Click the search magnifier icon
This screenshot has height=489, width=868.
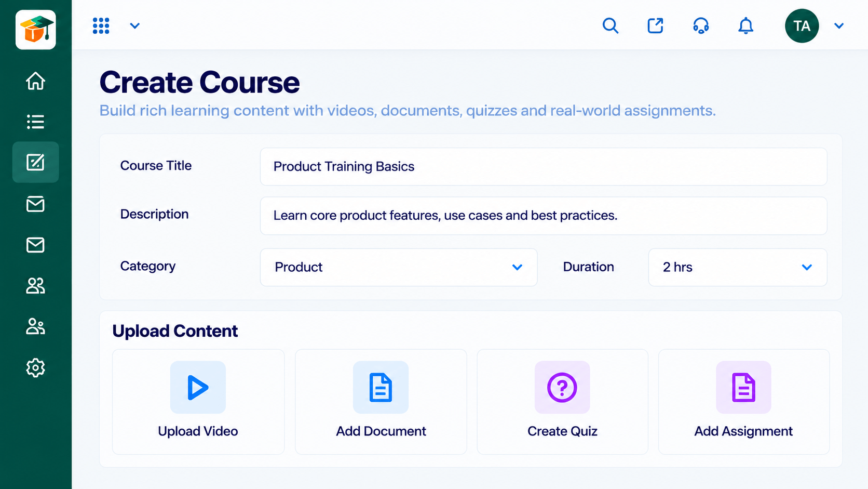(x=611, y=25)
